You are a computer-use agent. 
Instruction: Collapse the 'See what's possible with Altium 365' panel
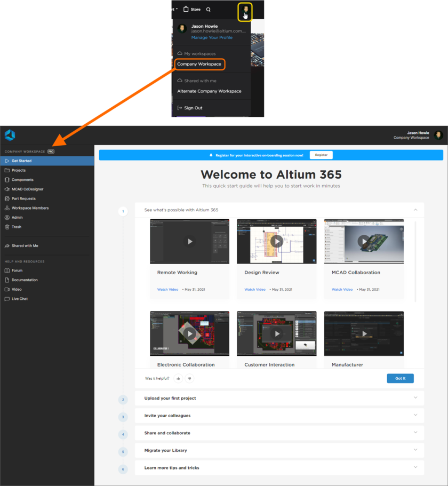pyautogui.click(x=415, y=210)
